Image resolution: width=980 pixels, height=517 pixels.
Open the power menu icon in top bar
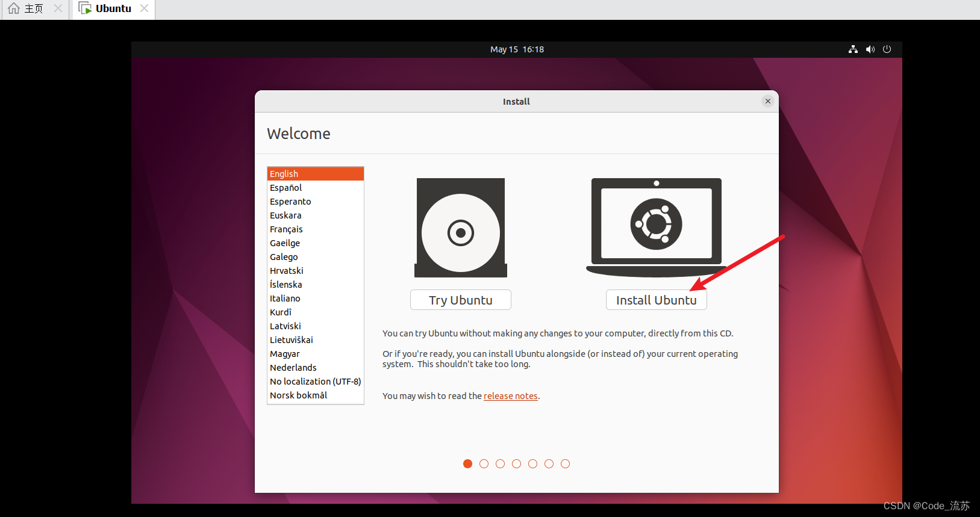point(887,49)
